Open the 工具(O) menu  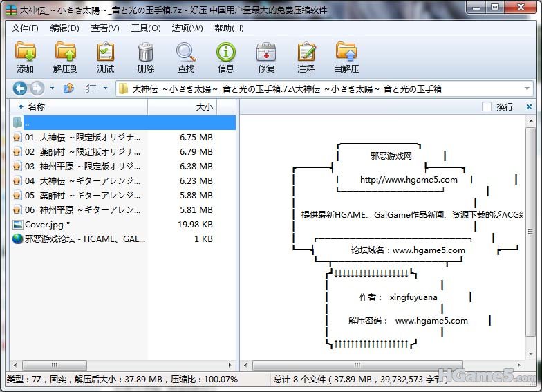(146, 28)
